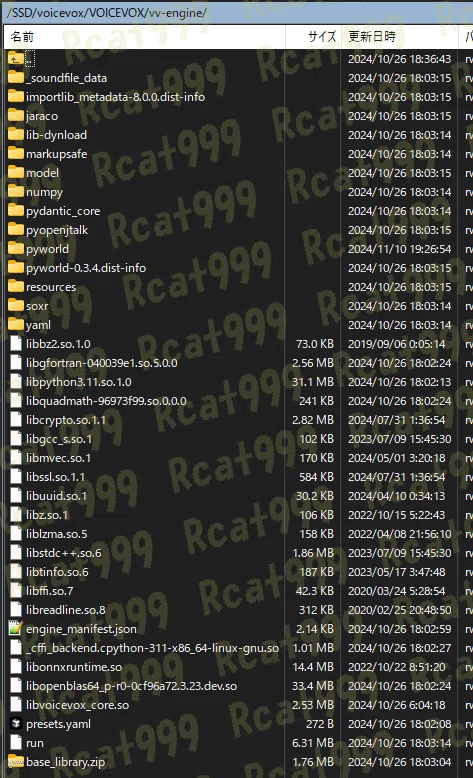Click the 2022/10/22 8:51:20 date value
Image resolution: width=473 pixels, height=778 pixels.
[x=397, y=667]
